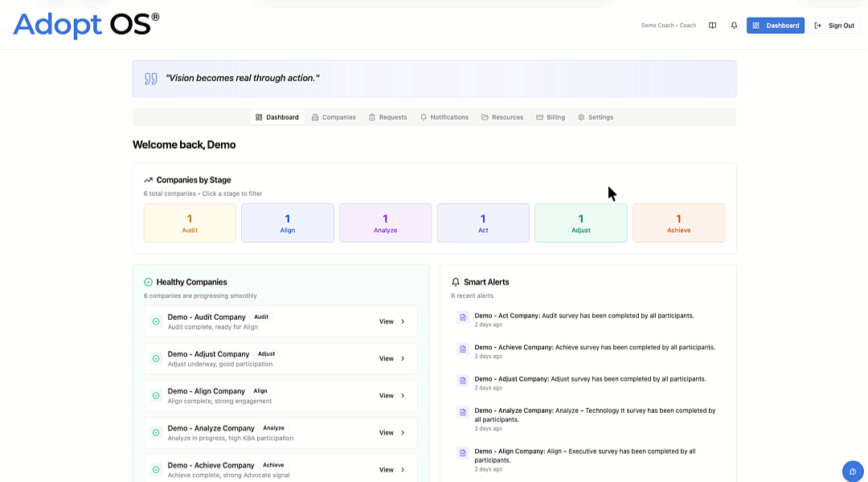The height and width of the screenshot is (482, 868).
Task: Filter companies by the Audit stage
Action: (190, 223)
